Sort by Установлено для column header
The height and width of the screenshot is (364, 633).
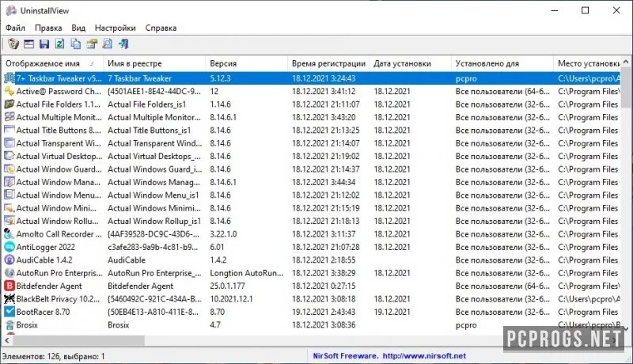502,63
